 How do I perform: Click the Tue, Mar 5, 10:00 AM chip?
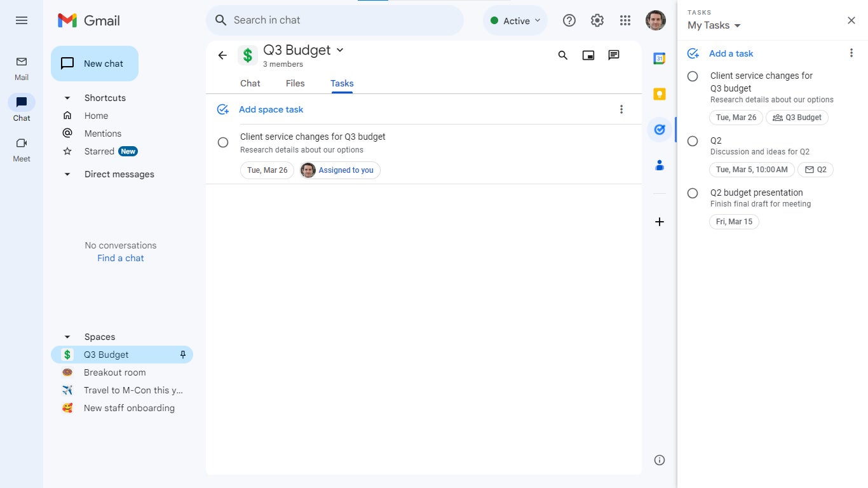(752, 170)
